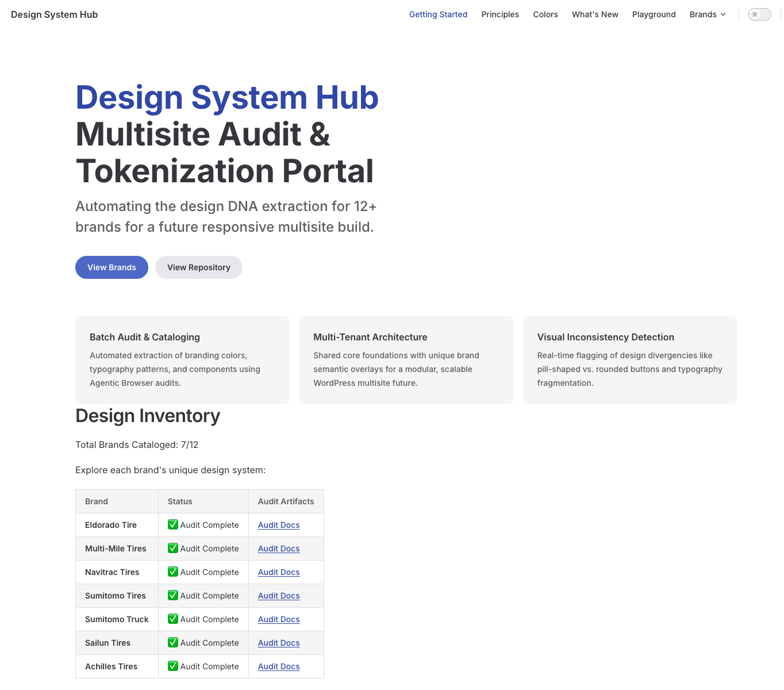This screenshot has height=690, width=784.
Task: Toggle the light/dark theme switch
Action: click(759, 14)
